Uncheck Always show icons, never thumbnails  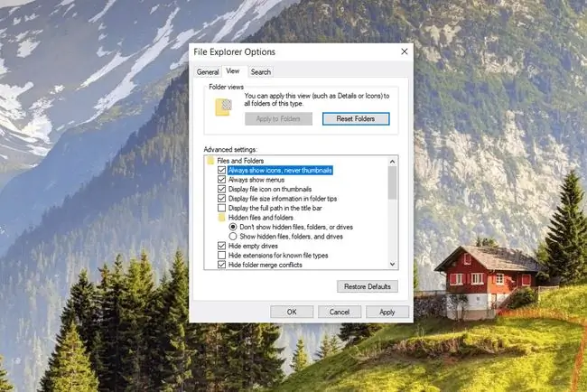point(221,171)
